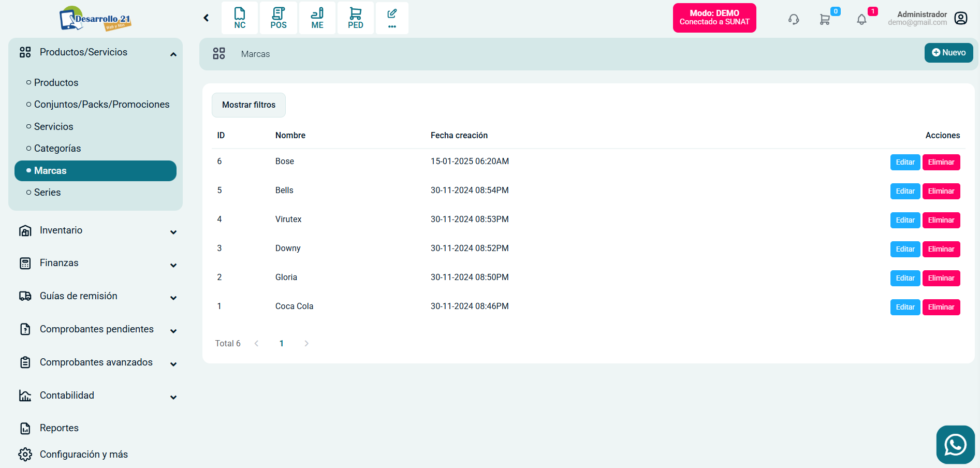Image resolution: width=980 pixels, height=468 pixels.
Task: Open the PED cart shortcut
Action: point(356,18)
